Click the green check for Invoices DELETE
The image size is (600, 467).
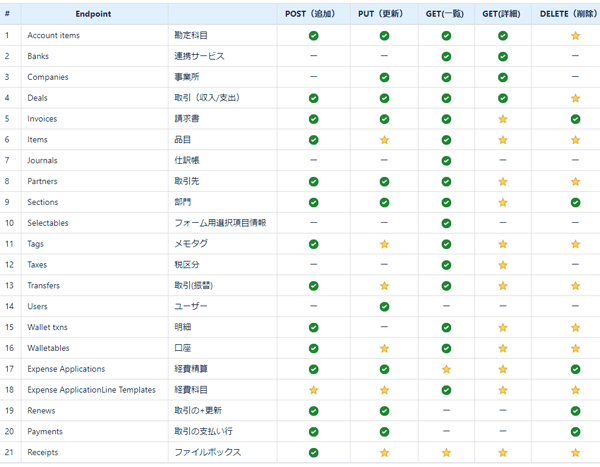pos(575,119)
